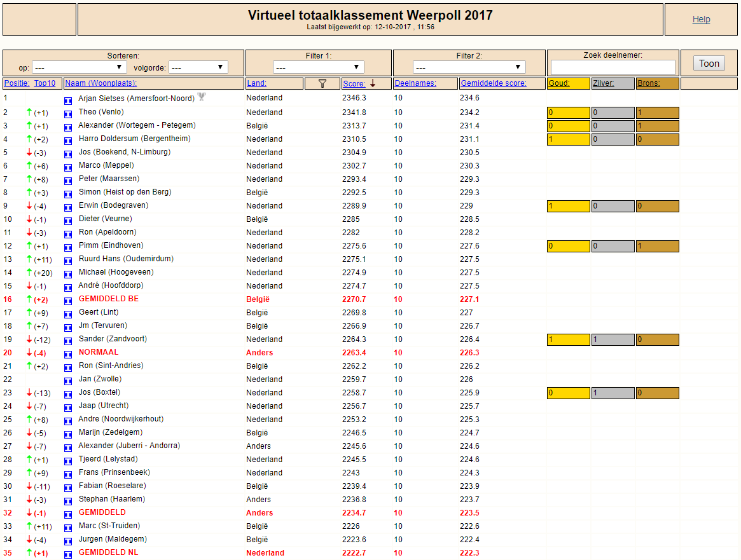Click the Top10 link
This screenshot has height=560, width=741.
tap(45, 83)
